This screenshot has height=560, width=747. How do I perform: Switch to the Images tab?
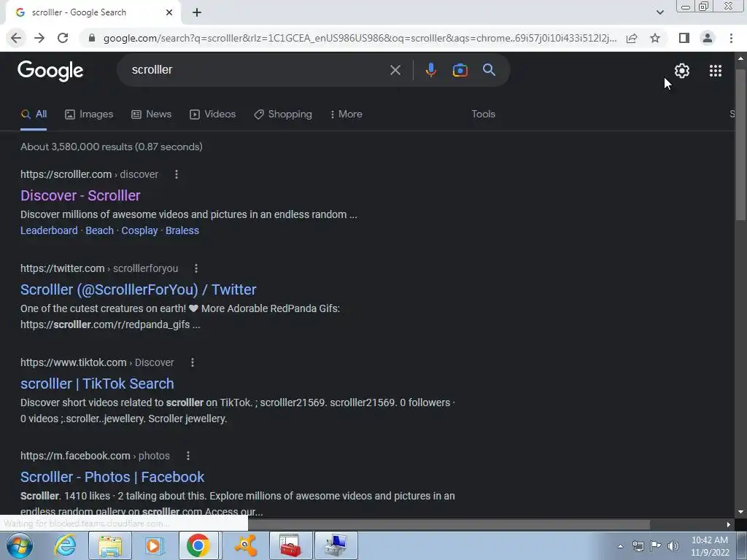89,114
